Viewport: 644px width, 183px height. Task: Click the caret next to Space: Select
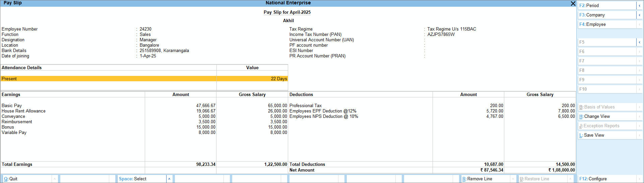coord(169,179)
